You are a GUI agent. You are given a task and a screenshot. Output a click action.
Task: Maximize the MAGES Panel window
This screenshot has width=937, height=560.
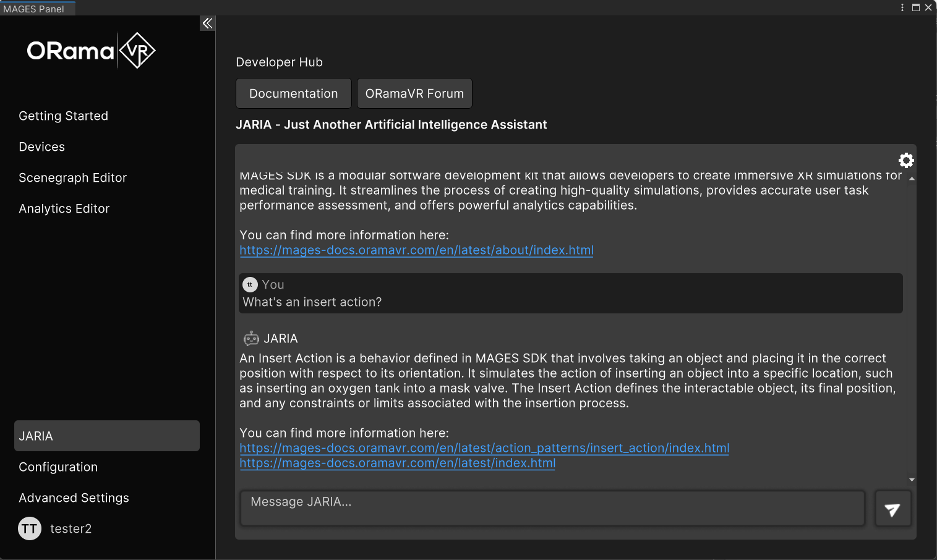tap(916, 7)
